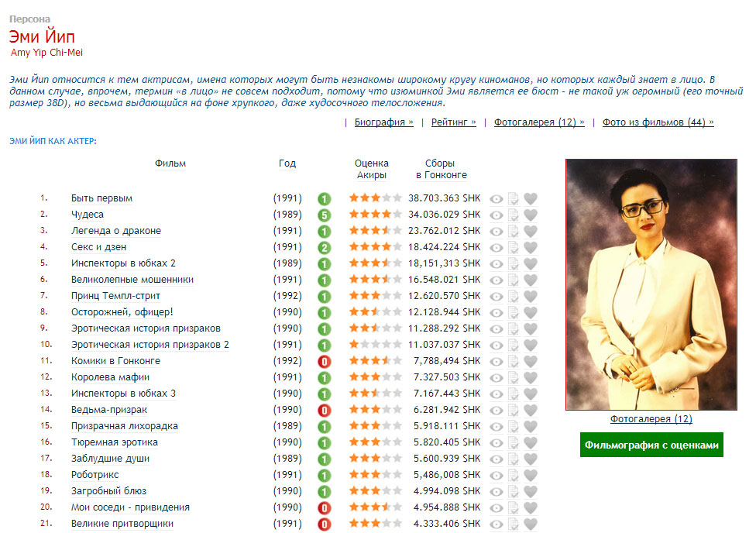Image resolution: width=756 pixels, height=533 pixels.
Task: Open film Роботрикс
Action: [x=94, y=475]
